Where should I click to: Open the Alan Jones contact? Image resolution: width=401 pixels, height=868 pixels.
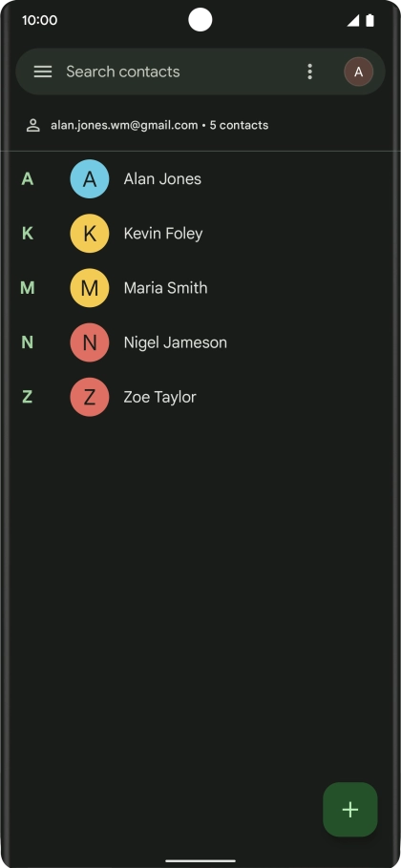[x=200, y=178]
